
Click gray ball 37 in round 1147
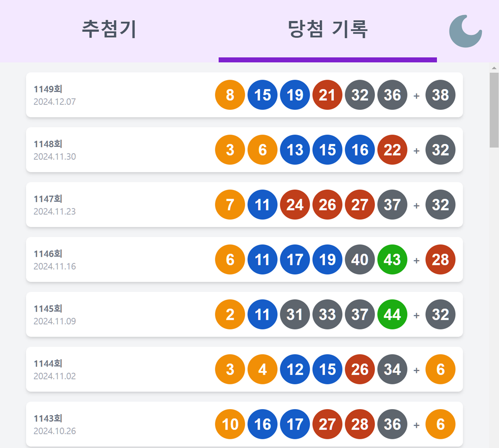point(392,205)
